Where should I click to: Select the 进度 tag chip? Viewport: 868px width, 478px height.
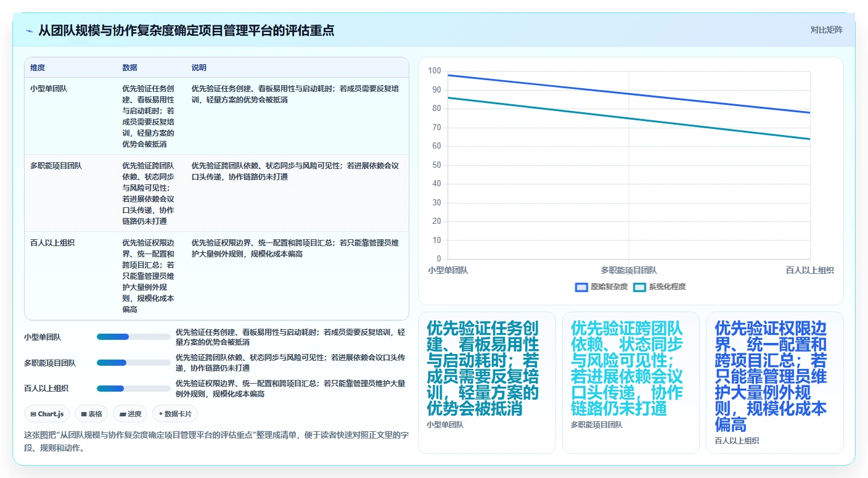[131, 414]
